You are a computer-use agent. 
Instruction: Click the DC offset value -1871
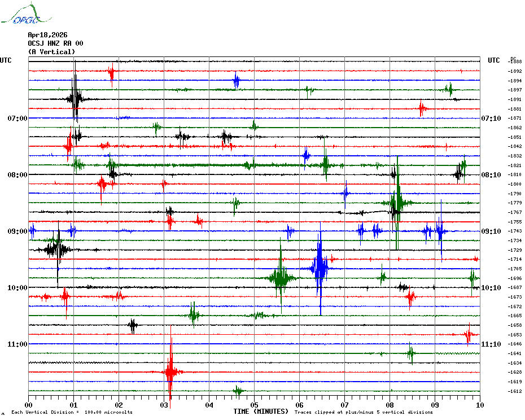tap(515, 118)
